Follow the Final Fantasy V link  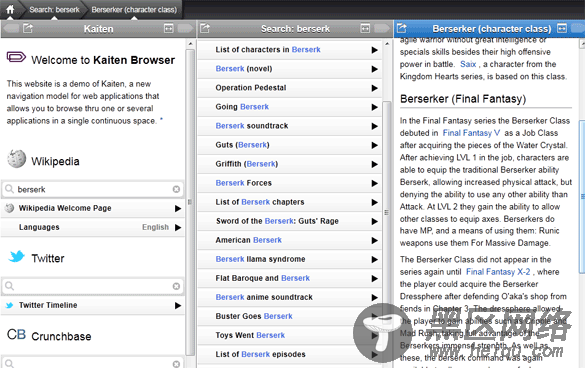(471, 133)
